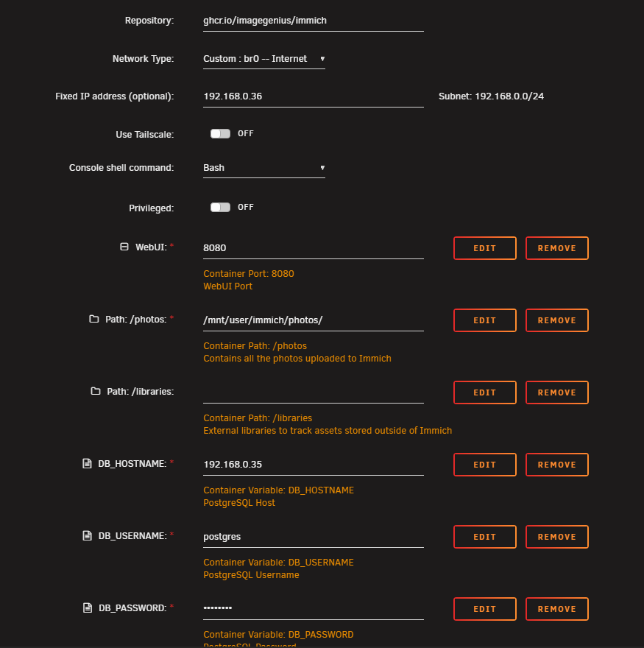Enable the Privileged switch
This screenshot has height=648, width=644.
point(220,207)
